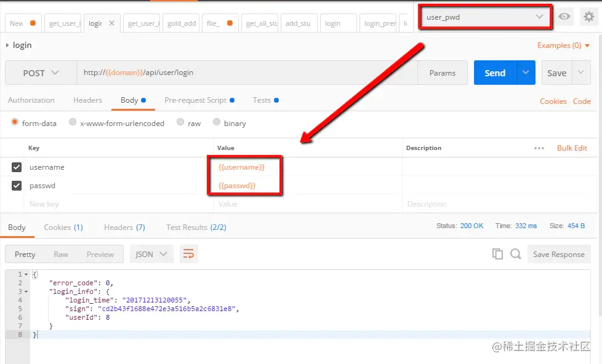
Task: Click the sign value in the response
Action: pos(167,309)
